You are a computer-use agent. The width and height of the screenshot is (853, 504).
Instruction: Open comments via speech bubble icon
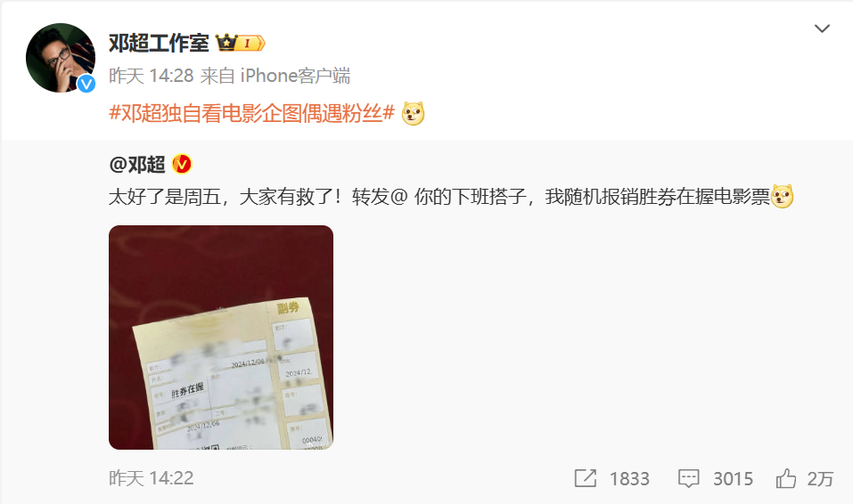[x=689, y=478]
